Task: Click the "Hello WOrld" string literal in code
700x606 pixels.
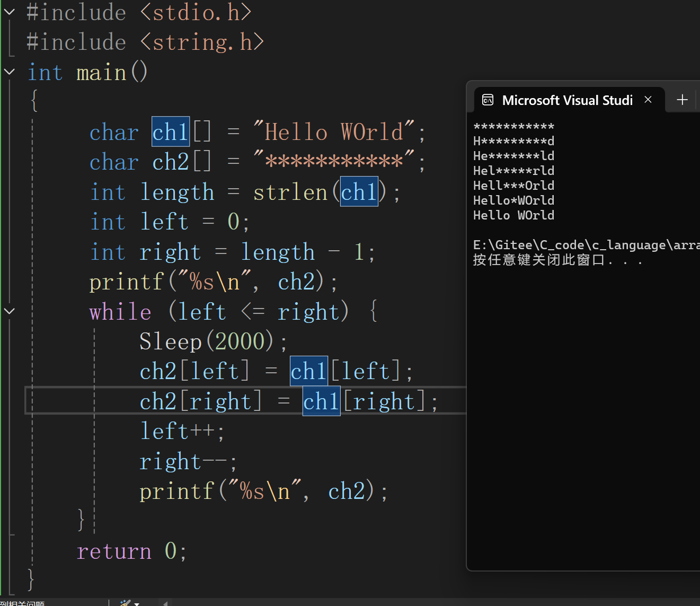Action: pyautogui.click(x=334, y=131)
